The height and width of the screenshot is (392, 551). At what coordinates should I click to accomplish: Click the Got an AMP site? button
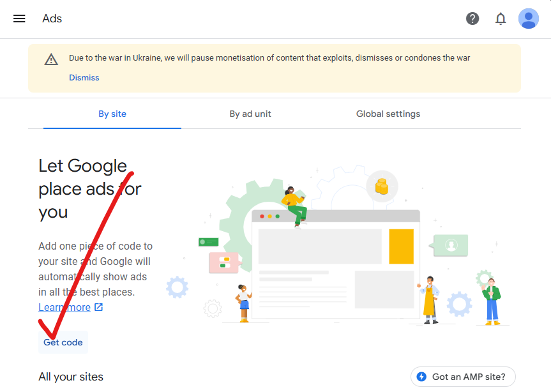[x=463, y=377]
